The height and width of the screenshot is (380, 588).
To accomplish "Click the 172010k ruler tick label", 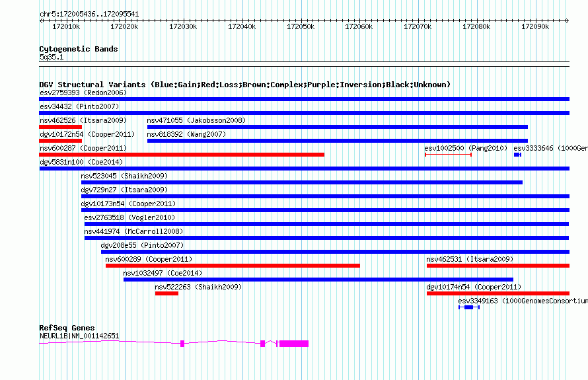I will click(x=66, y=26).
